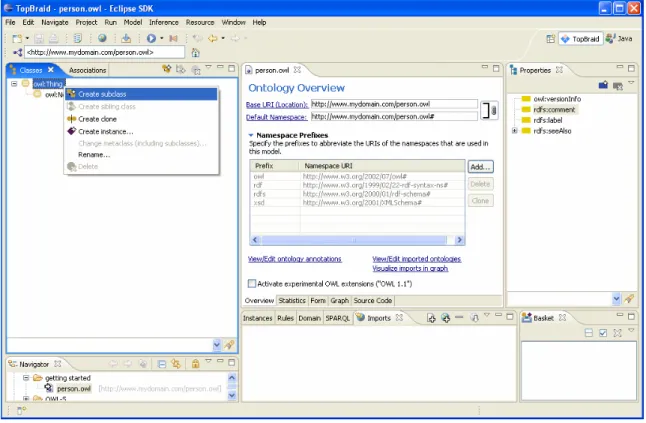Click the rocket search icon in Classes panel
The image size is (646, 423).
click(229, 345)
